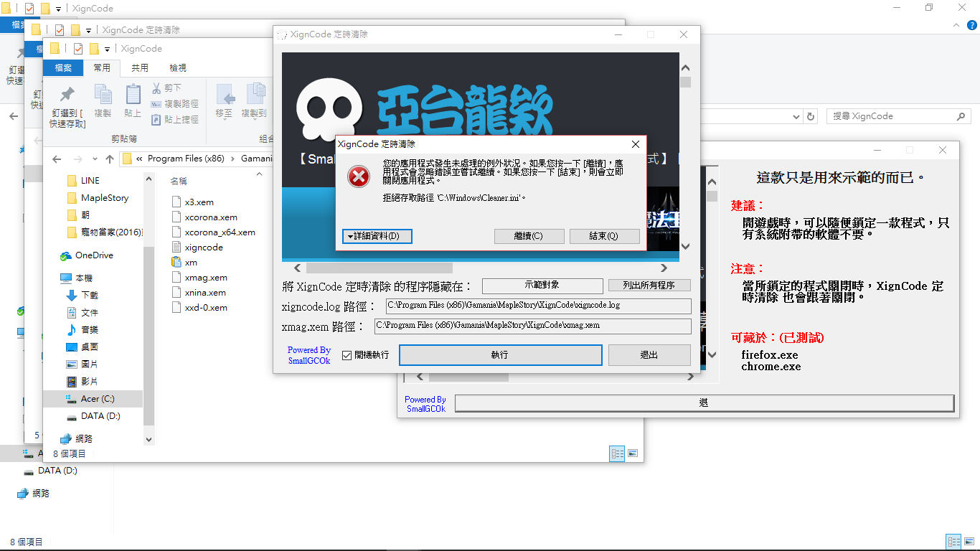The image size is (980, 551).
Task: Go up one folder level in Explorer
Action: pos(110,159)
